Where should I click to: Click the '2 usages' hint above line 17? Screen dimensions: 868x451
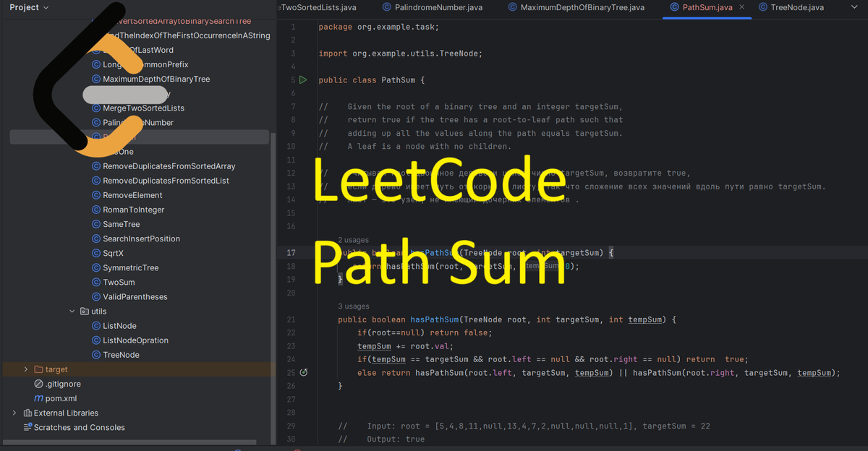353,240
